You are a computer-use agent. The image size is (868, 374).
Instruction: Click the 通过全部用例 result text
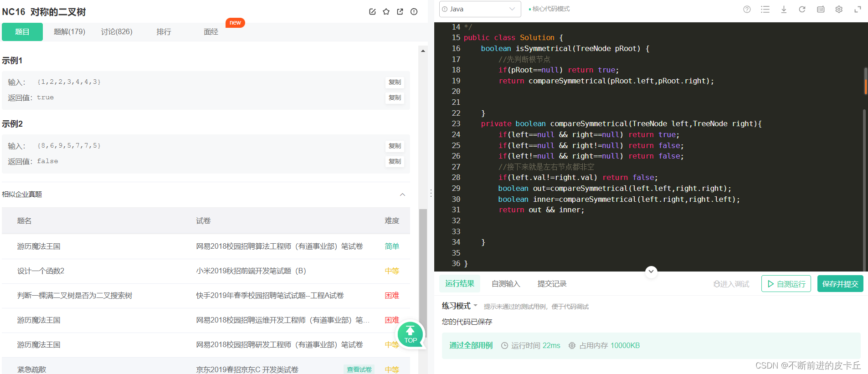point(471,346)
